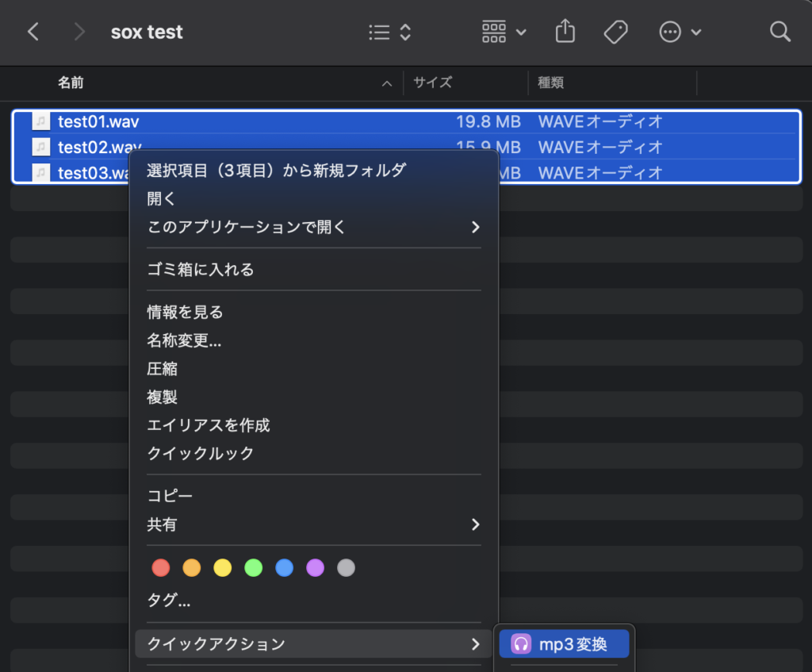Click the test01.wav audio file icon
Image resolution: width=812 pixels, height=672 pixels.
[x=41, y=121]
